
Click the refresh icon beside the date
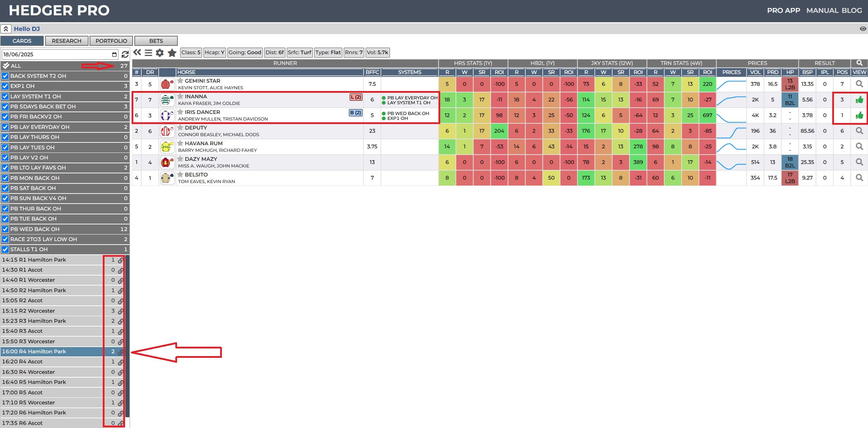[125, 54]
